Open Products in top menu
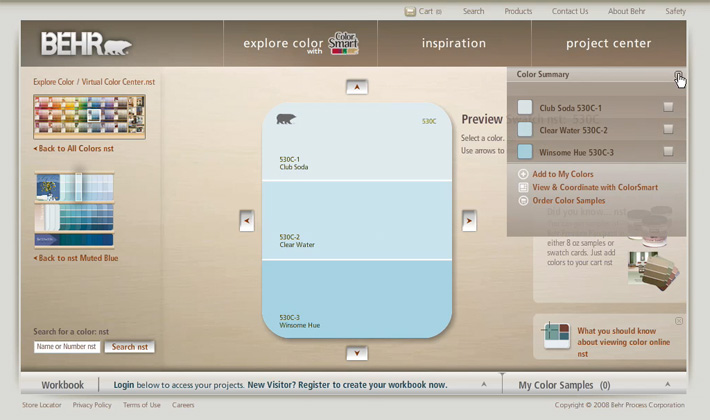Image resolution: width=710 pixels, height=420 pixels. click(518, 11)
